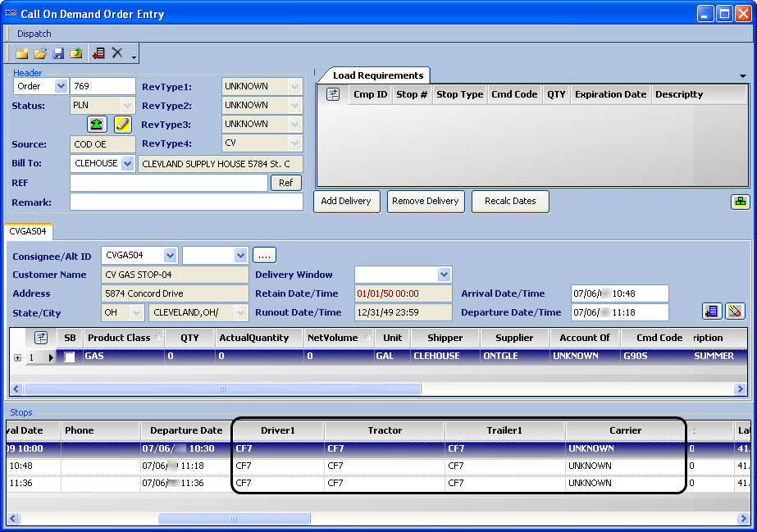
Task: Click the Add Delivery button
Action: (345, 202)
